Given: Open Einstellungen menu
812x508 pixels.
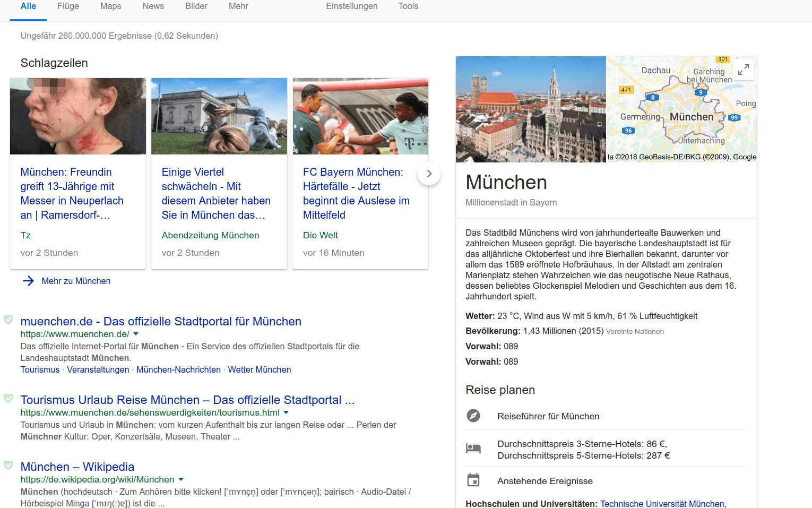Looking at the screenshot, I should coord(352,6).
